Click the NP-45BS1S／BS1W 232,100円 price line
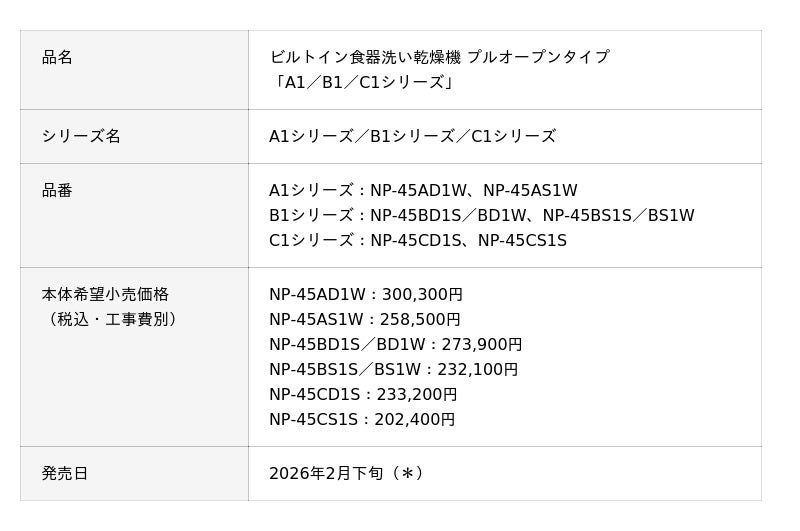Image resolution: width=800 pixels, height=531 pixels. coord(393,370)
